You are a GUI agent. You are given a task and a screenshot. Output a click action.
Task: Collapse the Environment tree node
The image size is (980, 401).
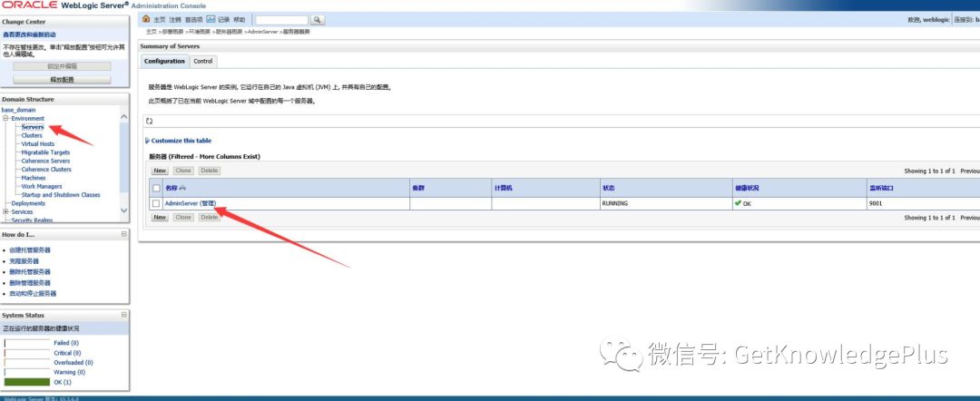(5, 118)
